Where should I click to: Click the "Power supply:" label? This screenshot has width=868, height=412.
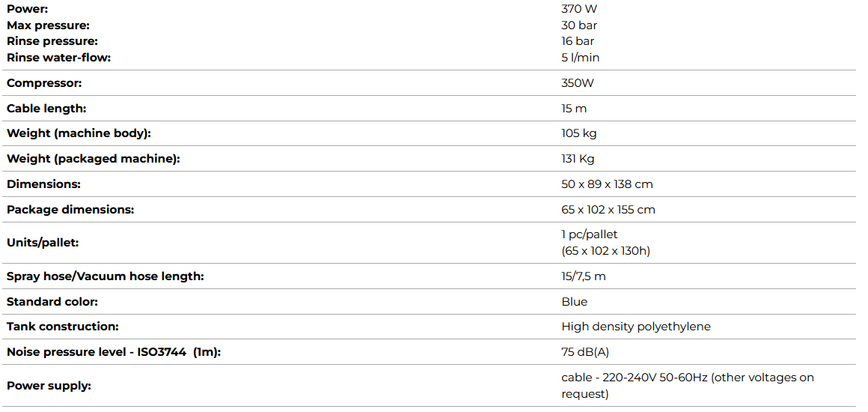pos(49,386)
